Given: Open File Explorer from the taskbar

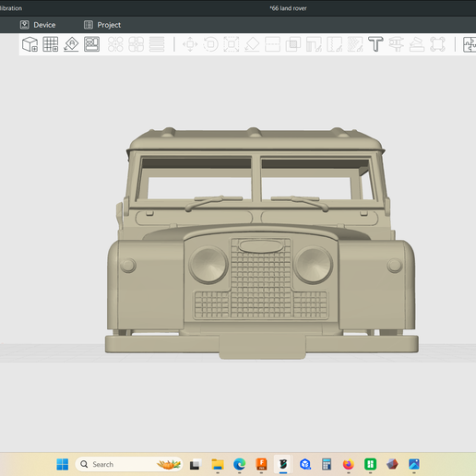Looking at the screenshot, I should coord(218,464).
